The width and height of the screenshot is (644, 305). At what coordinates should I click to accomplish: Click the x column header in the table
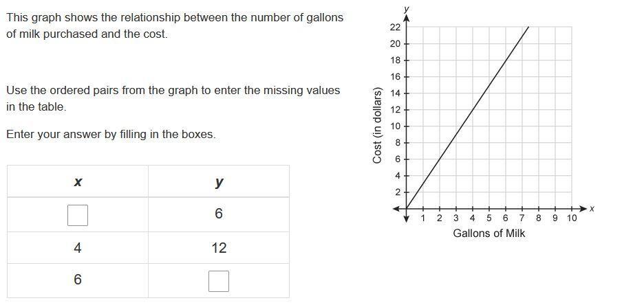click(78, 181)
